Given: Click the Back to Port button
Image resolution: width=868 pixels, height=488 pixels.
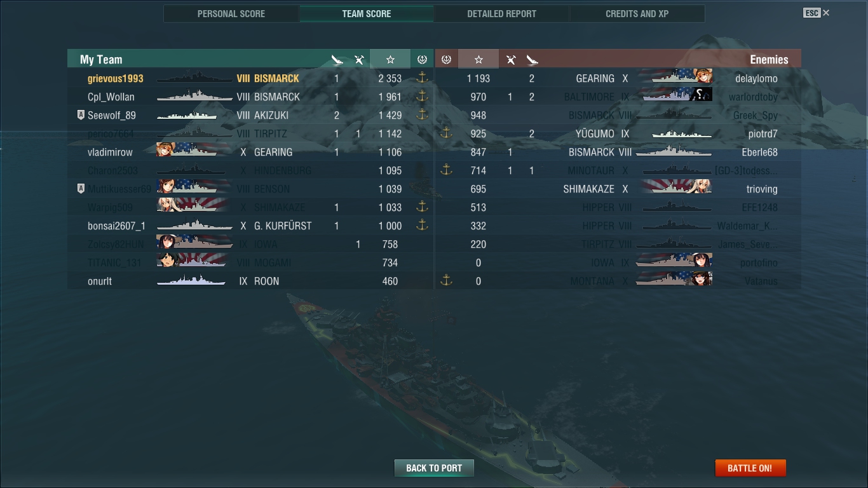Looking at the screenshot, I should 434,468.
